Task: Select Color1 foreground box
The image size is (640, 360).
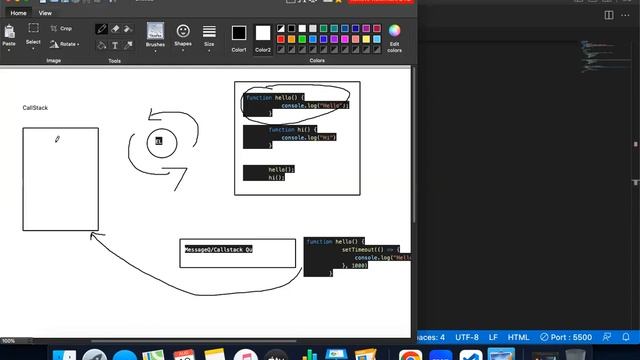Action: 239,33
